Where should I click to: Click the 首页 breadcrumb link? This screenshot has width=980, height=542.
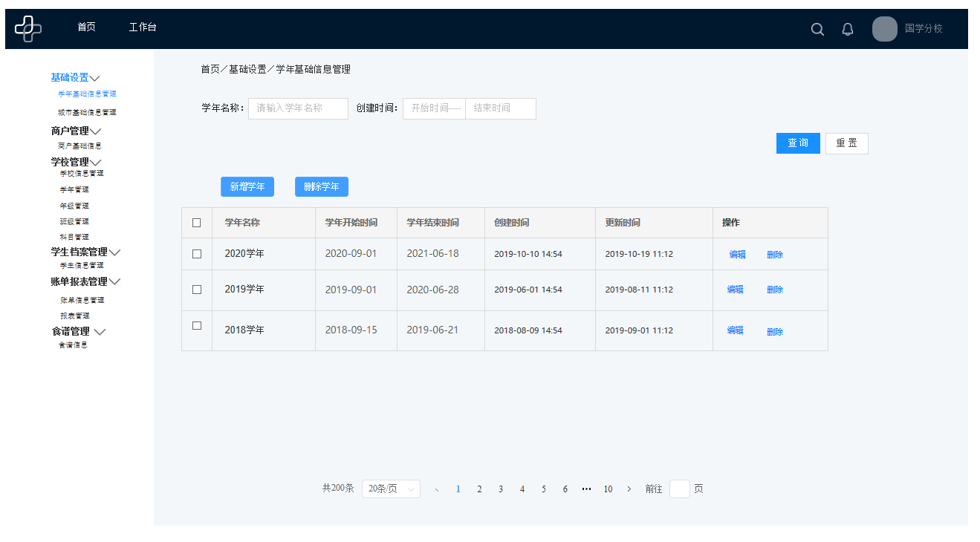click(210, 70)
